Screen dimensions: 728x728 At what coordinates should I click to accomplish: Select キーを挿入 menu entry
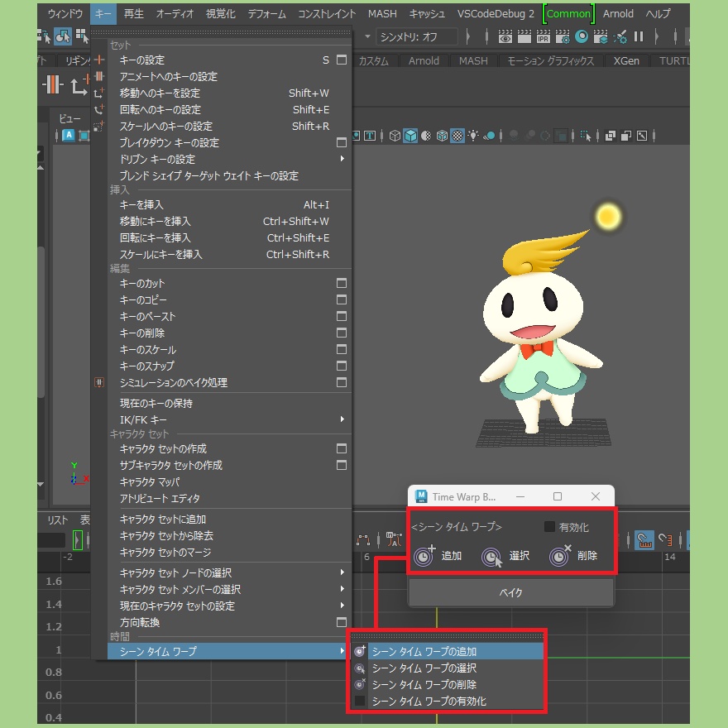pos(229,205)
